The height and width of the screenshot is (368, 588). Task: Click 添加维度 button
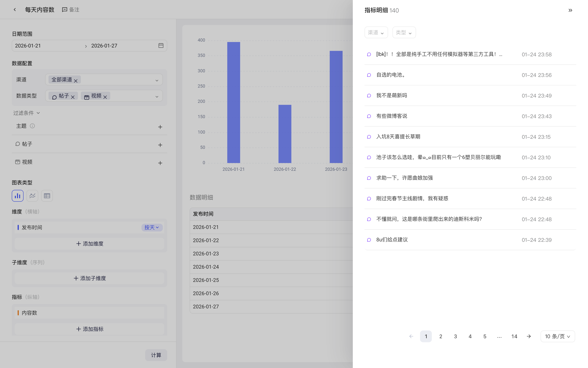pyautogui.click(x=89, y=244)
